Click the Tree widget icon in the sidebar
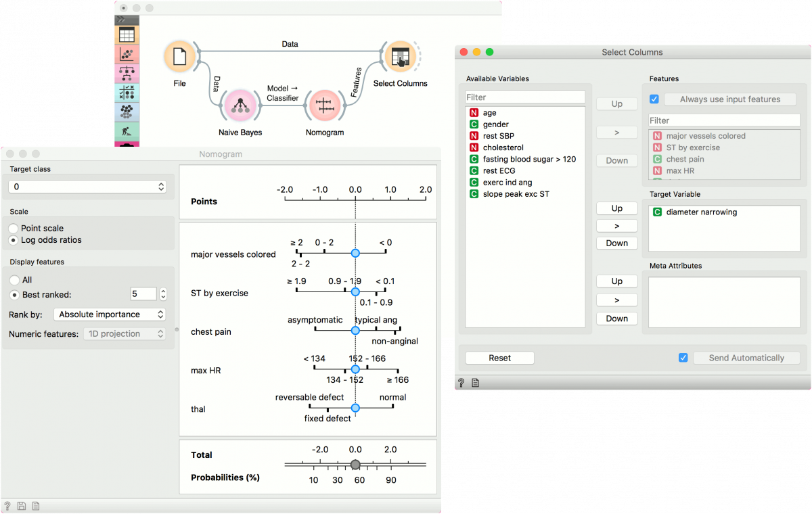 click(x=127, y=71)
